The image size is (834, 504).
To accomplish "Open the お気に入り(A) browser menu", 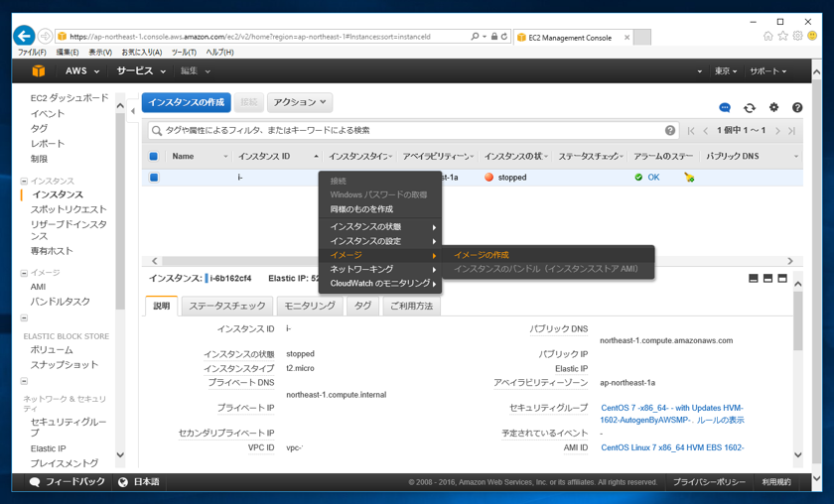I will click(141, 53).
